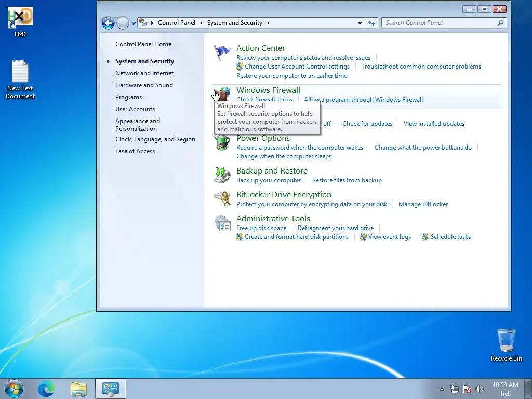Image resolution: width=532 pixels, height=399 pixels.
Task: Open the Action Center heading link
Action: [x=261, y=48]
